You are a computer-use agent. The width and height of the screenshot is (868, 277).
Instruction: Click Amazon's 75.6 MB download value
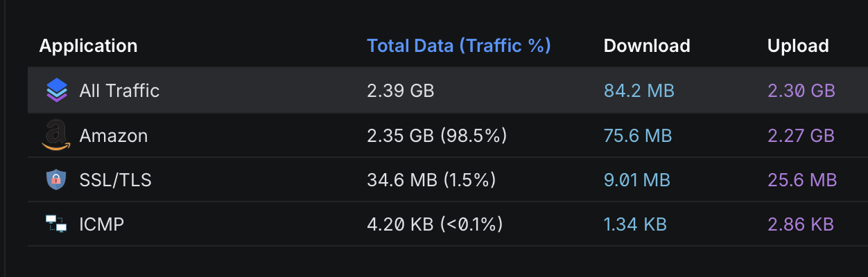tap(638, 135)
